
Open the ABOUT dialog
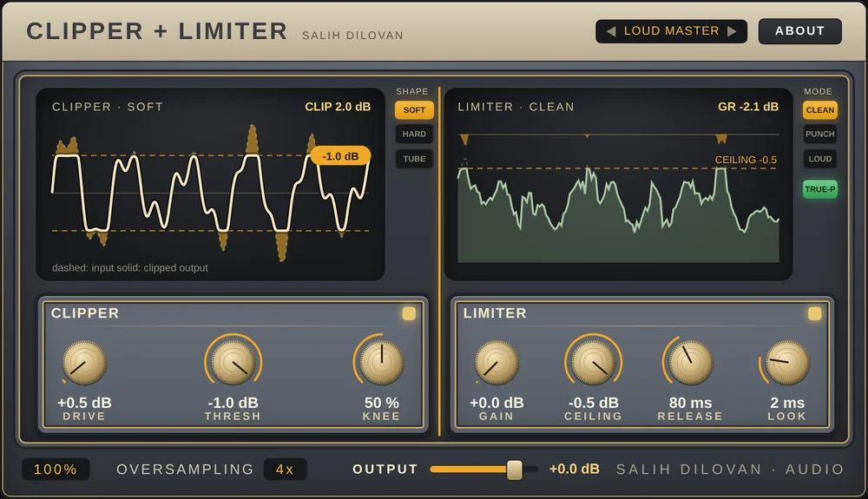pyautogui.click(x=800, y=31)
